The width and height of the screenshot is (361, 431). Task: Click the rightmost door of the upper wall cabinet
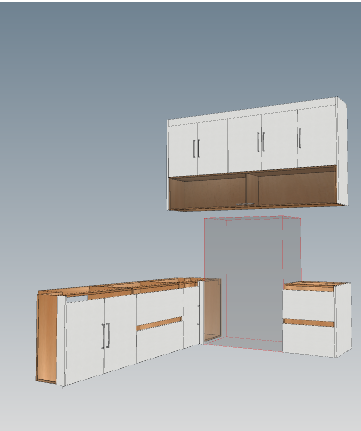317,138
